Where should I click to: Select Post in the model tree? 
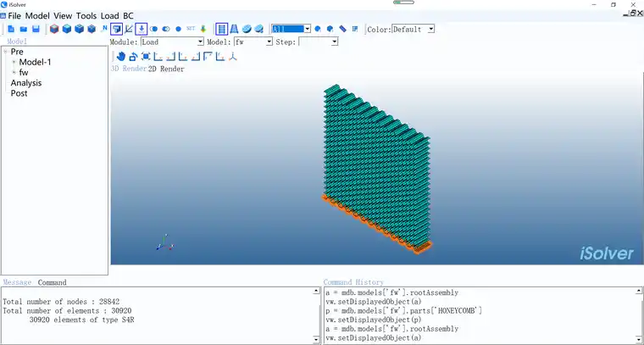(x=19, y=93)
